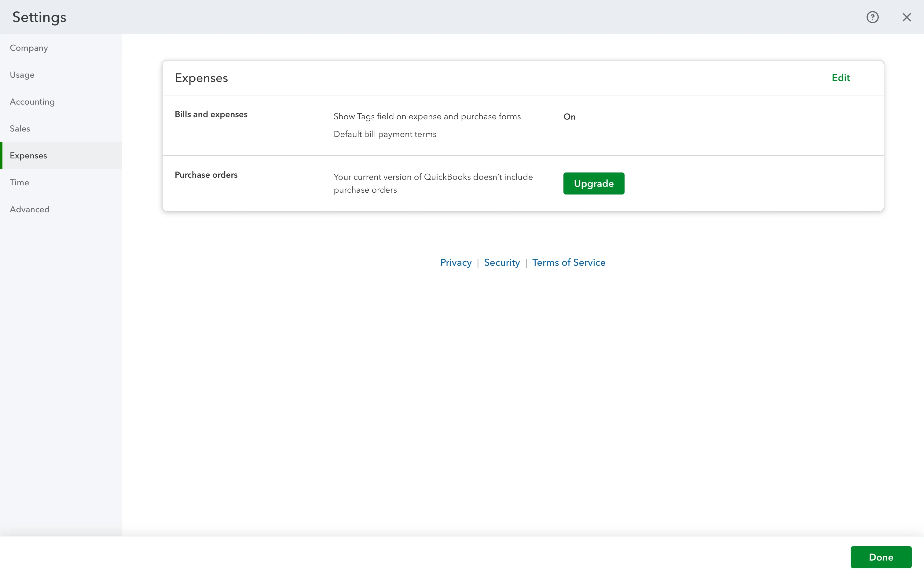Open the help question mark icon
Image resolution: width=924 pixels, height=578 pixels.
pos(872,17)
